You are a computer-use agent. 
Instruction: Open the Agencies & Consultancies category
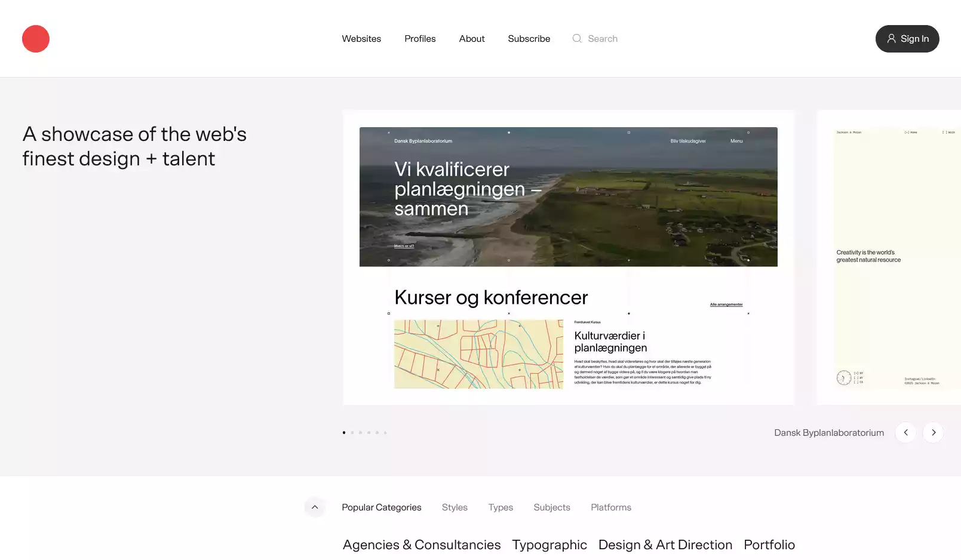pyautogui.click(x=422, y=545)
